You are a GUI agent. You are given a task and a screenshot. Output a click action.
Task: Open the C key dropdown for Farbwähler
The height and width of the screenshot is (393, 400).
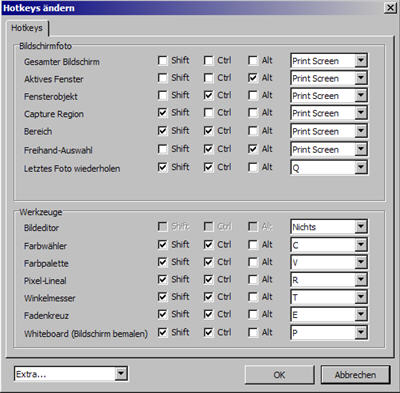coord(361,245)
